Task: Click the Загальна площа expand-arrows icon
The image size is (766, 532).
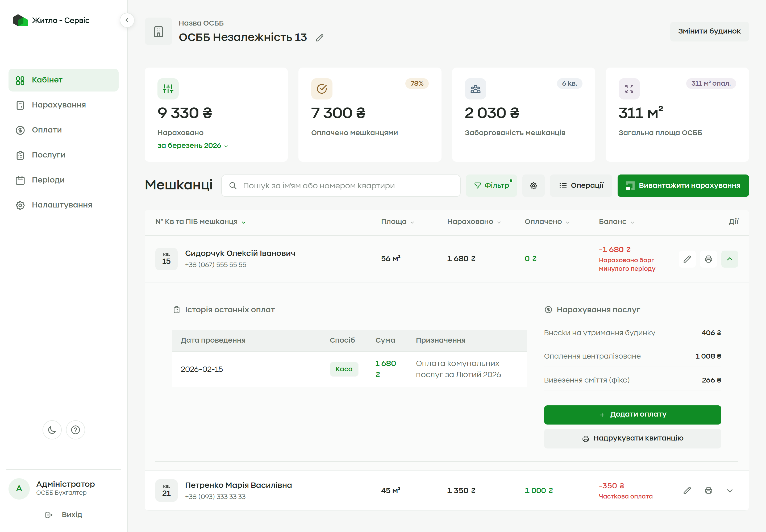Action: pos(629,89)
